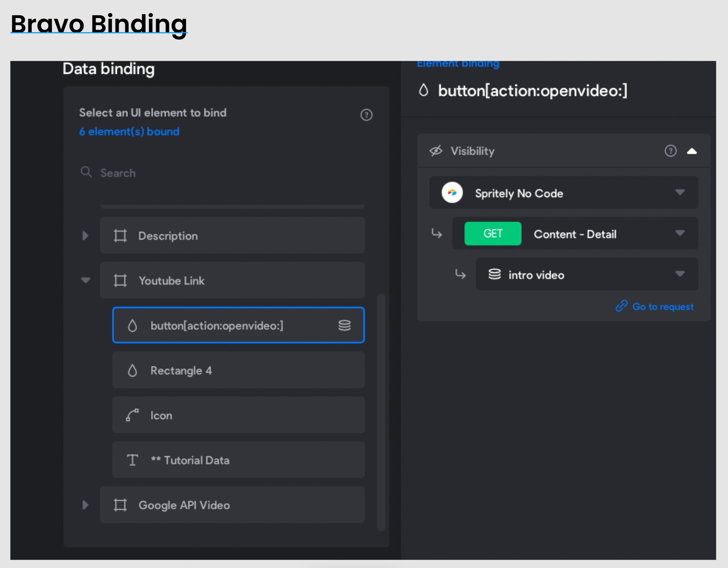Click the database stack icon on button[action:openvideo:] row
Viewport: 728px width, 568px height.
344,325
